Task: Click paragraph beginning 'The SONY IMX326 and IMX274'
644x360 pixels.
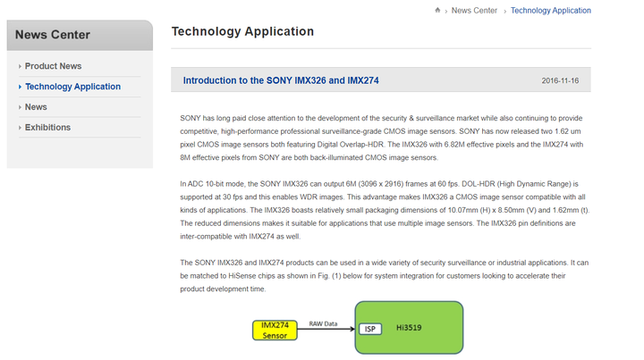Action: [x=385, y=275]
